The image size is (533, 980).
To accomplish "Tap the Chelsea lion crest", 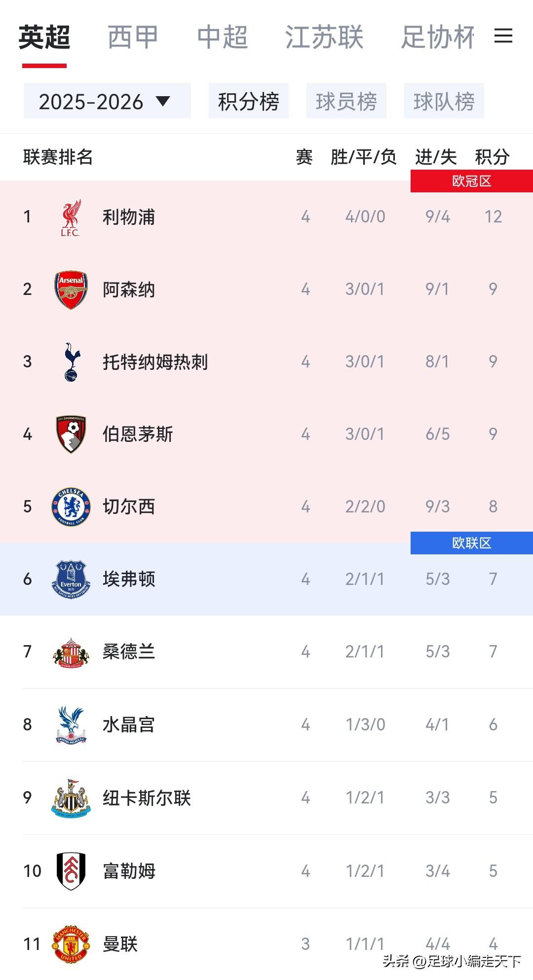I will pyautogui.click(x=71, y=507).
